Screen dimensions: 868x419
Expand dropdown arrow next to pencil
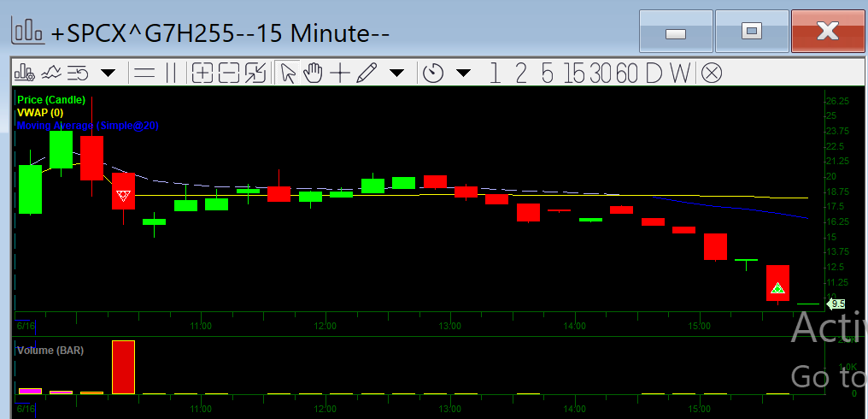tap(396, 73)
